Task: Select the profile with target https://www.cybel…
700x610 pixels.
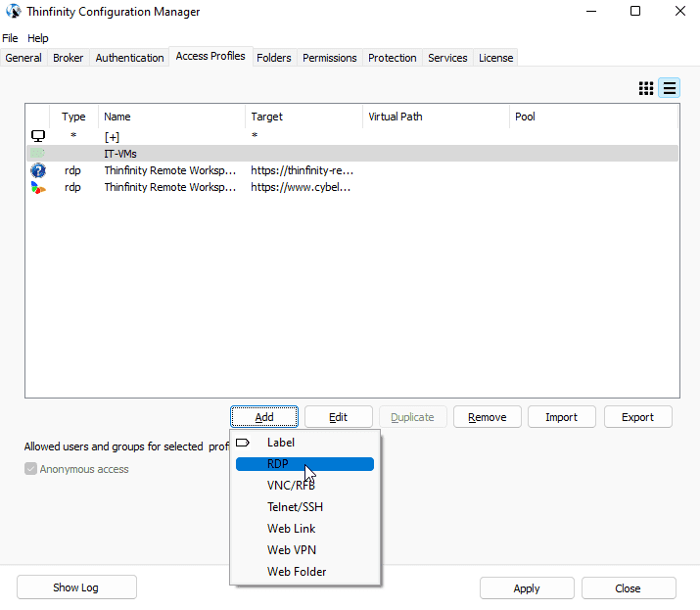Action: pos(352,188)
